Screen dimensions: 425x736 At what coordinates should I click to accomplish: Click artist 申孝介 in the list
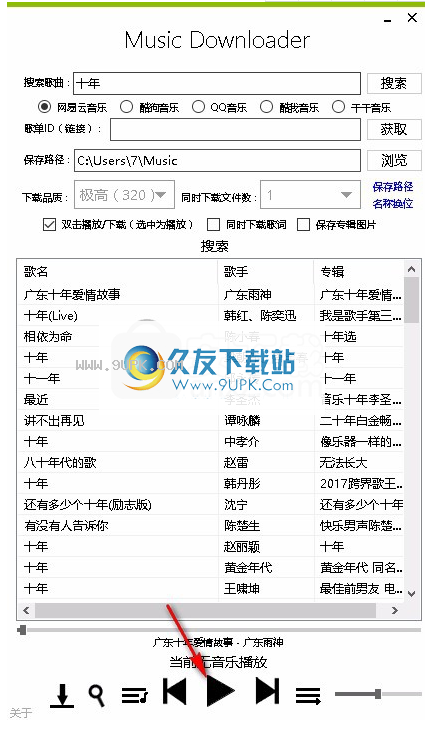coord(242,442)
